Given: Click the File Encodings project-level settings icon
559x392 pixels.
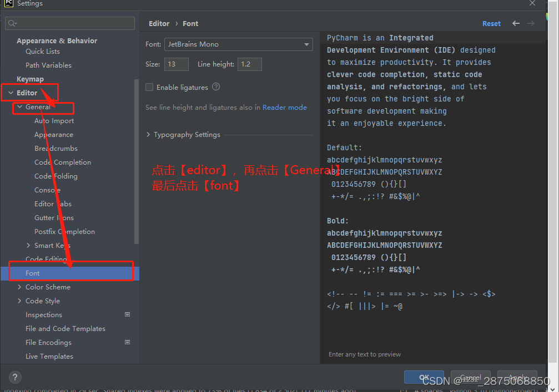Looking at the screenshot, I should (127, 342).
